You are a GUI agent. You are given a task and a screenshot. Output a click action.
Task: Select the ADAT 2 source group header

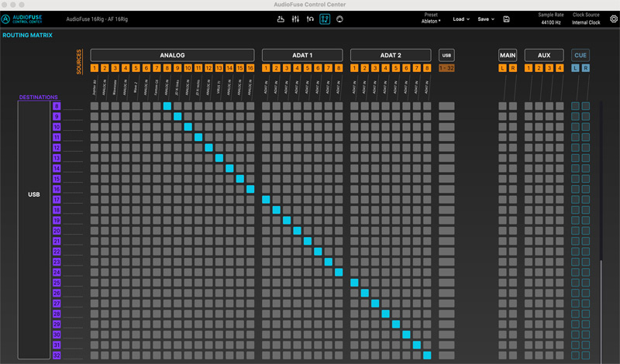[x=391, y=55]
